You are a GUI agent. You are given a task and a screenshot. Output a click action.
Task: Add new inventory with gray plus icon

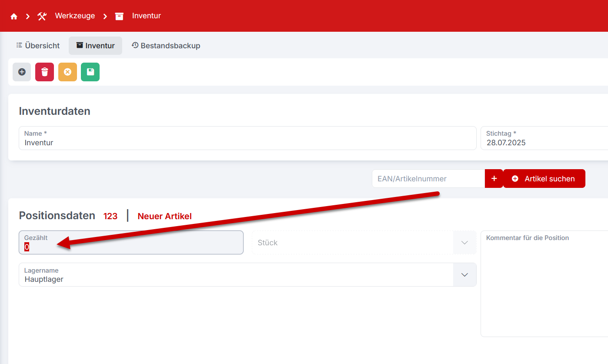(22, 72)
